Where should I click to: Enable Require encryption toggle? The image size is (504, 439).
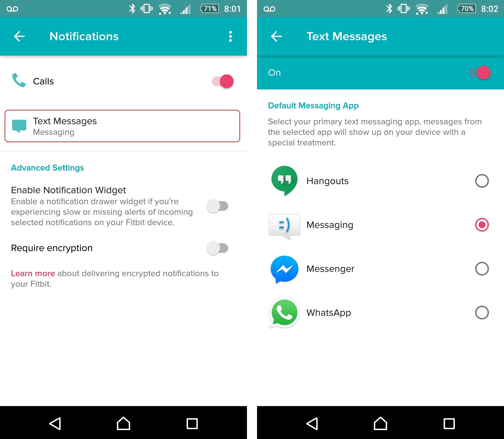click(217, 248)
